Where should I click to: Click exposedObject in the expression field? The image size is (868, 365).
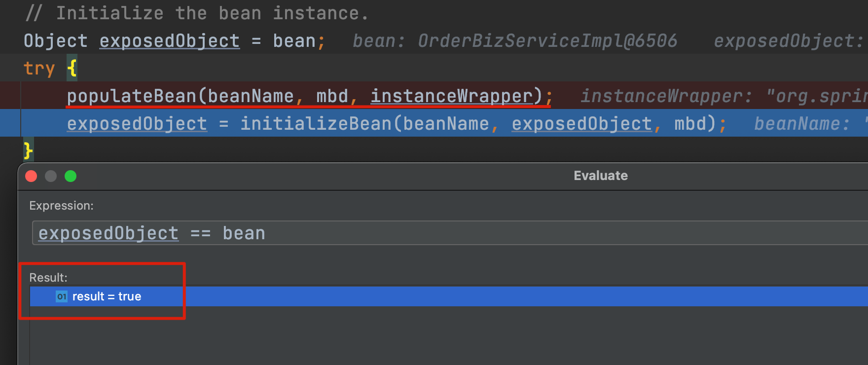108,233
